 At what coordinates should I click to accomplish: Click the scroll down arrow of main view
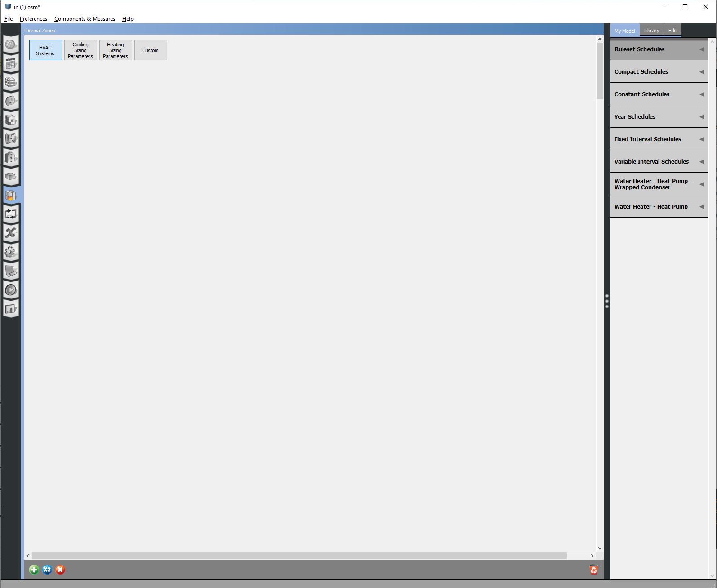600,548
